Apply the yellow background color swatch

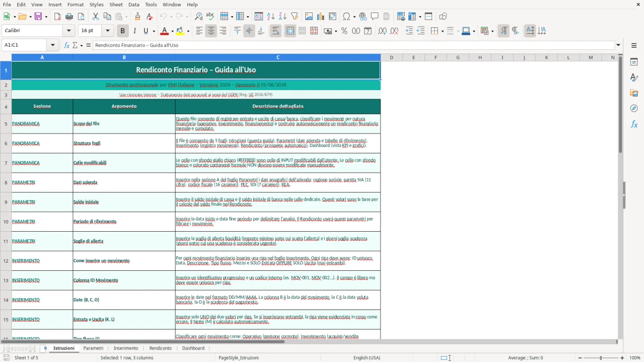[x=180, y=31]
